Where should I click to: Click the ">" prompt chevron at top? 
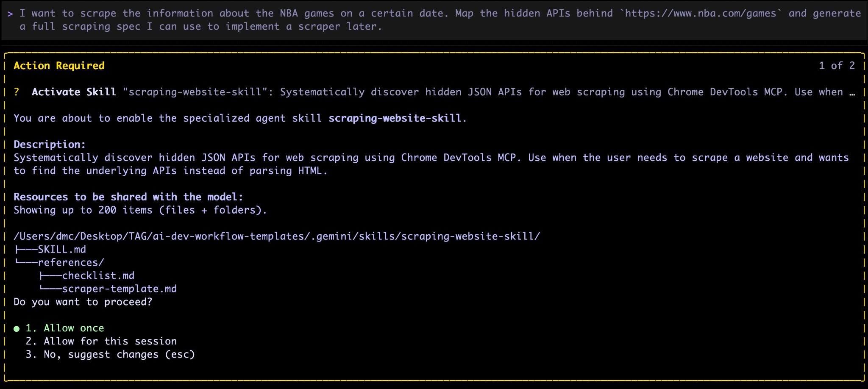9,13
